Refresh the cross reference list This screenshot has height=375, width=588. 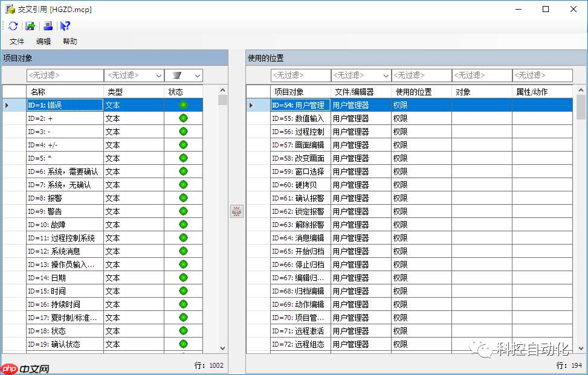pyautogui.click(x=12, y=25)
